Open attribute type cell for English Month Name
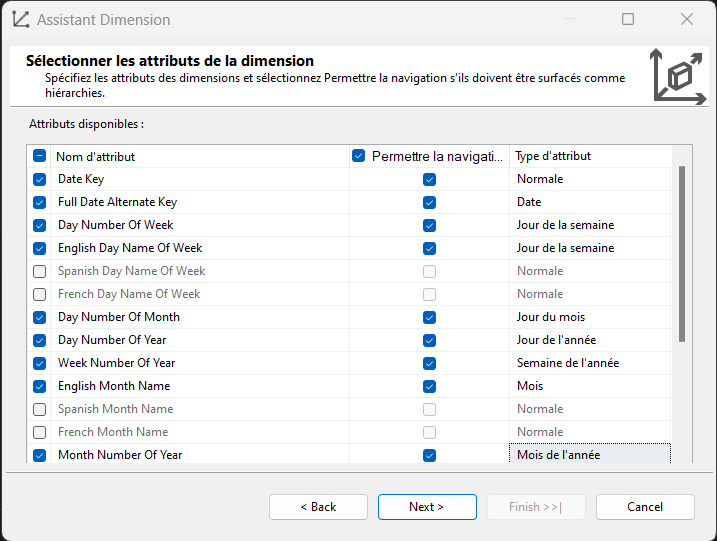Image resolution: width=717 pixels, height=541 pixels. click(590, 386)
